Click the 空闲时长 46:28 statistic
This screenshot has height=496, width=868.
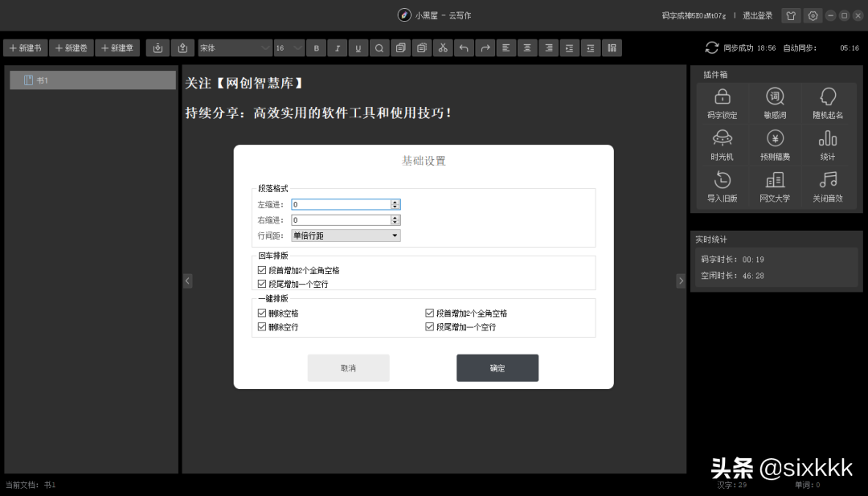tap(732, 276)
